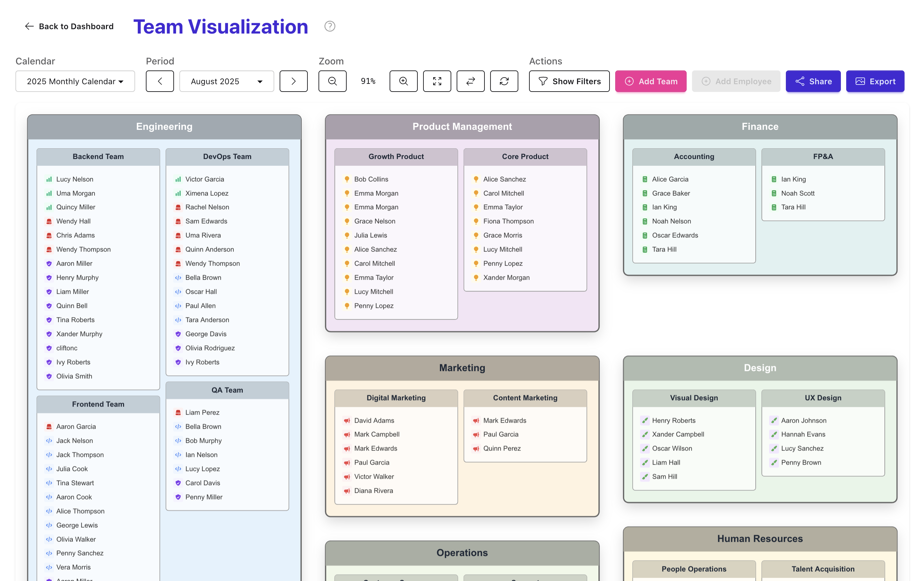Open help via the question mark icon
Screen dimensions: 924x581
click(x=330, y=26)
